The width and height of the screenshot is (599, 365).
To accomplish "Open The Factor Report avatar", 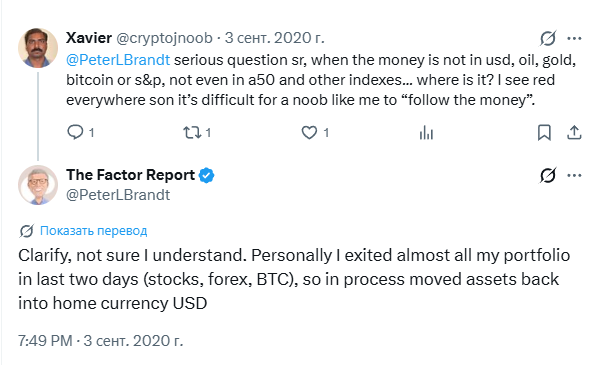I will coord(38,185).
